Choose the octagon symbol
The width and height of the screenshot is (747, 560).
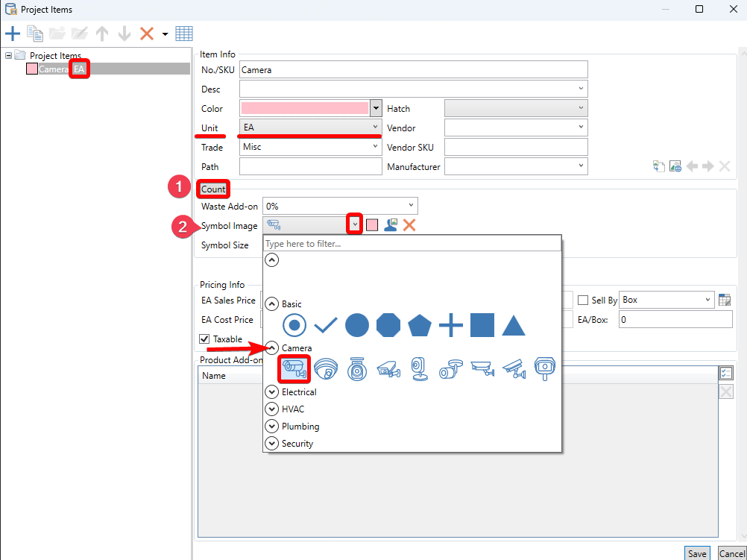(x=388, y=326)
